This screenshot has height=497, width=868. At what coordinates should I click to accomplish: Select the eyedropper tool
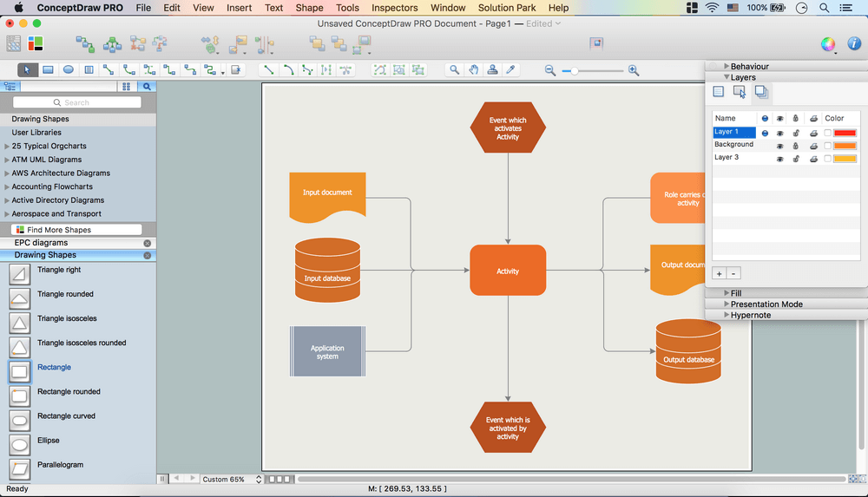pos(511,69)
